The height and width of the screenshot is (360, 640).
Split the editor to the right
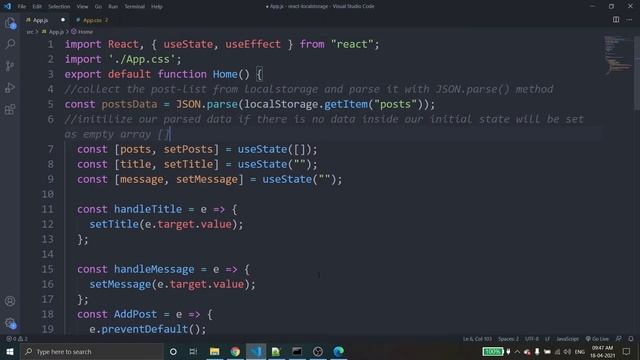616,20
